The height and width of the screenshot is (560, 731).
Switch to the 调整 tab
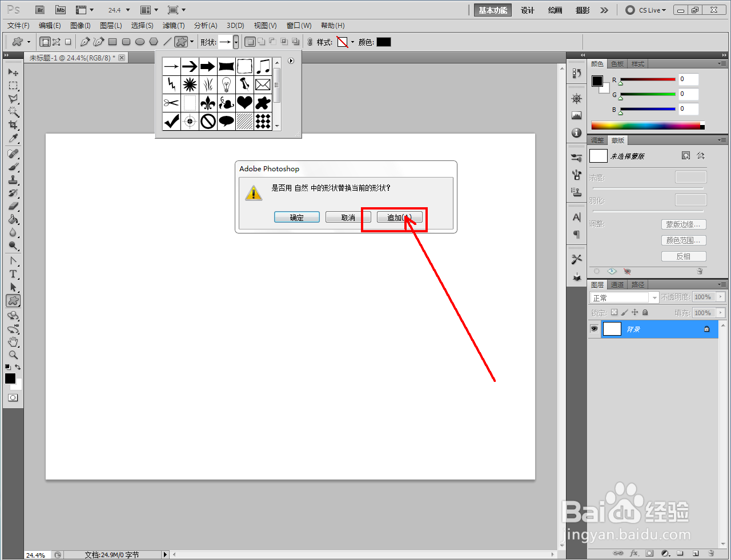coord(597,140)
